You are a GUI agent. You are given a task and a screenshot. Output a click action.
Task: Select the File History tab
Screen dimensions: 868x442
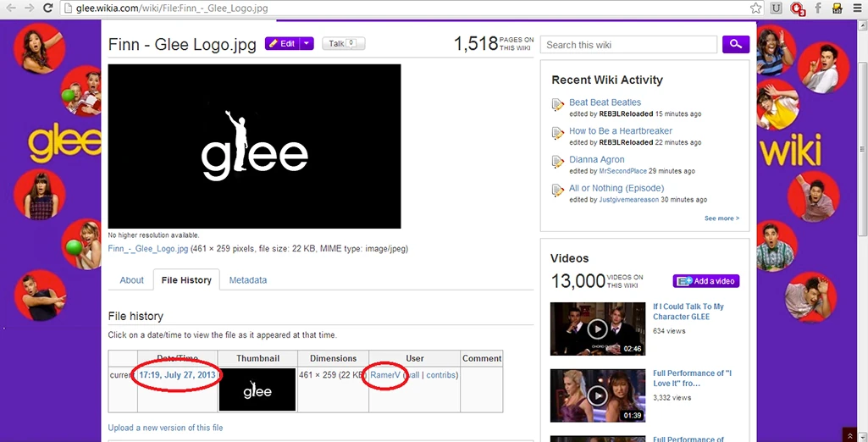pyautogui.click(x=186, y=280)
